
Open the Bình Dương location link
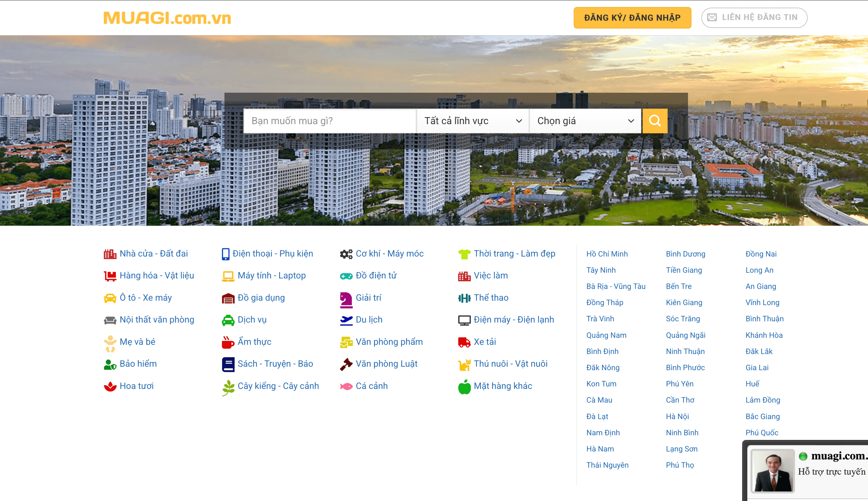click(685, 254)
